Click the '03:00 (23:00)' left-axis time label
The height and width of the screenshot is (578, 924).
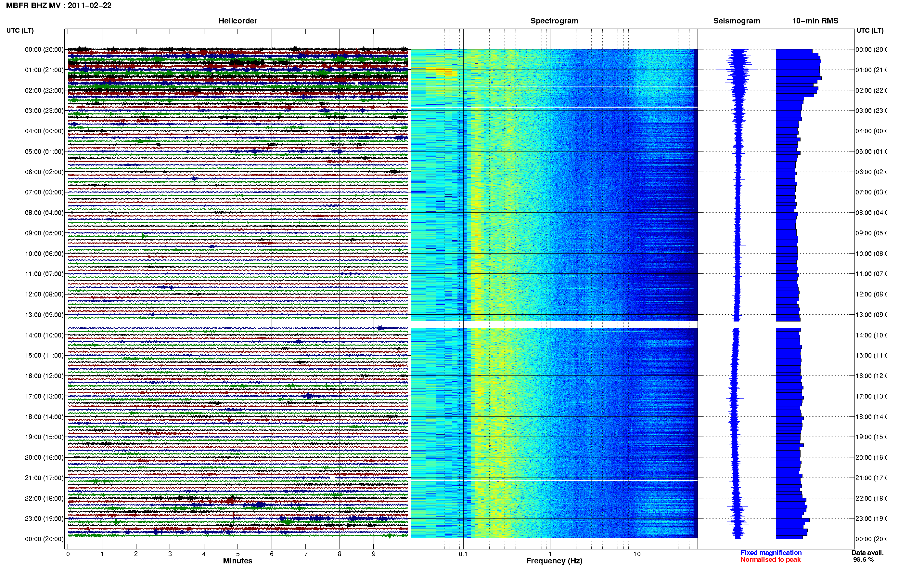click(x=44, y=111)
